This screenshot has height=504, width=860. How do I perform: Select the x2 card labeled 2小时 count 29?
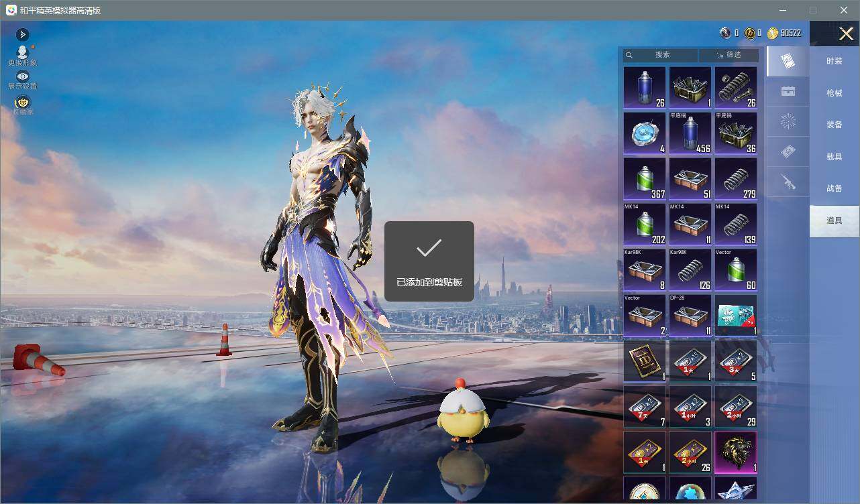pos(736,406)
